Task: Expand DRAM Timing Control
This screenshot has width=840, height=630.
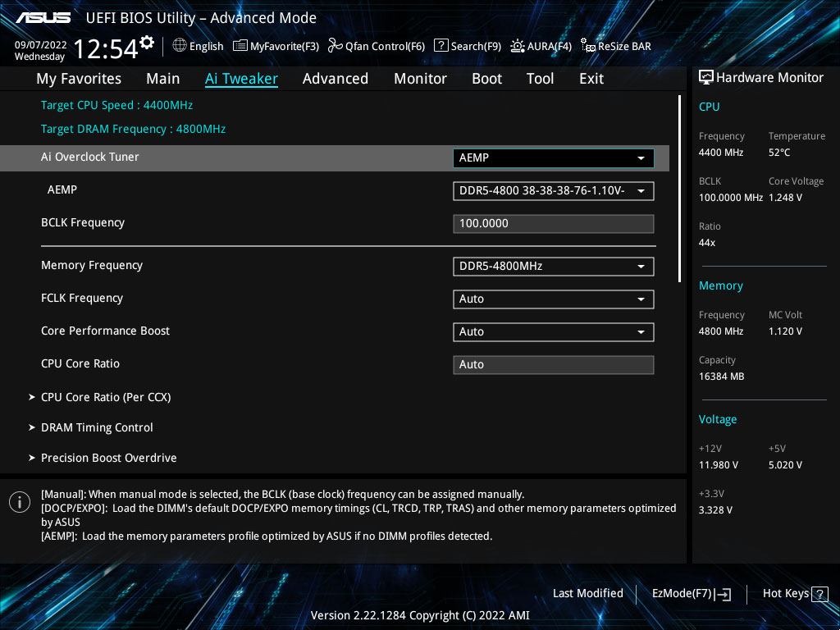Action: 97,427
